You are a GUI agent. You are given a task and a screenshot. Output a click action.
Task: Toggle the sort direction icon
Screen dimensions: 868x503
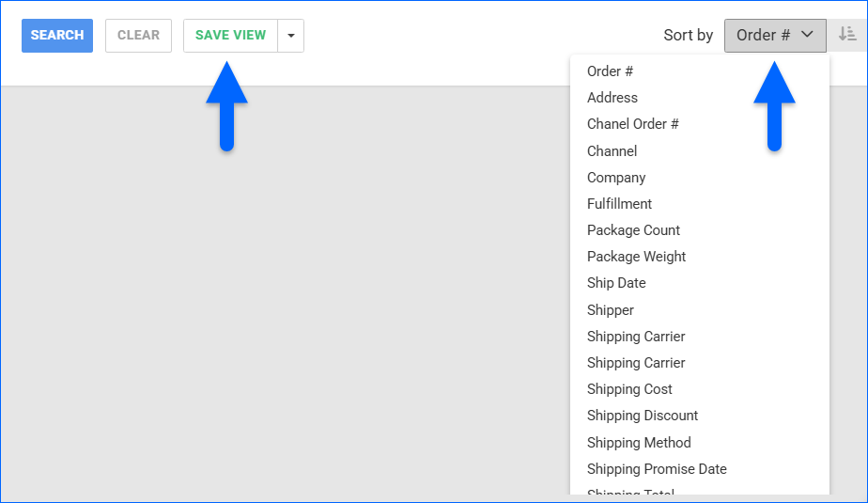tap(847, 36)
